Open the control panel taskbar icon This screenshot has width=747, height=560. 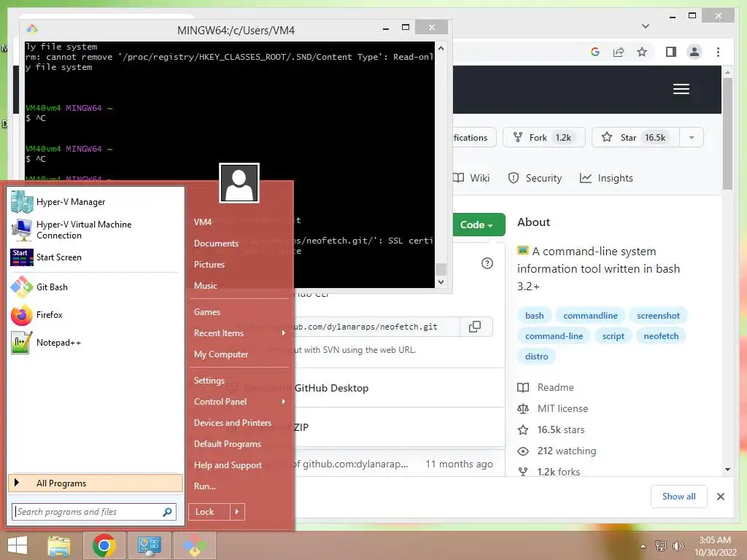tap(149, 545)
